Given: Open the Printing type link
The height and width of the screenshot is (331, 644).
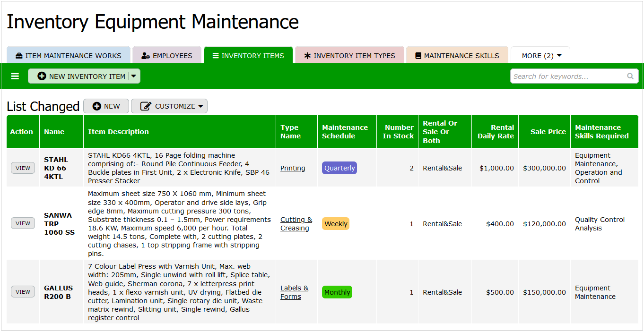Looking at the screenshot, I should pyautogui.click(x=293, y=168).
